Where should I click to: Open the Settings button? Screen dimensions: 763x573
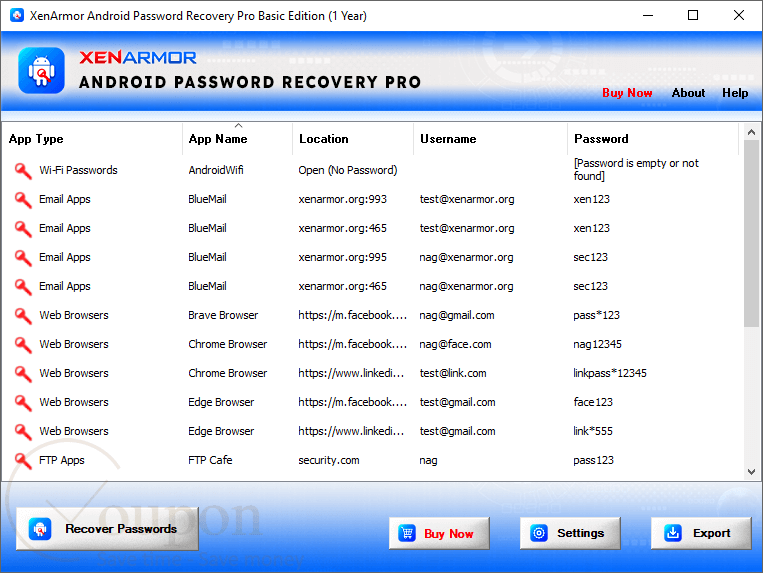(570, 533)
